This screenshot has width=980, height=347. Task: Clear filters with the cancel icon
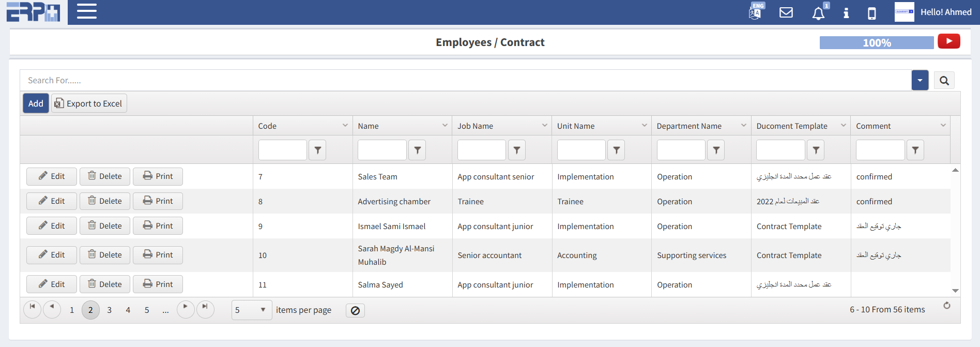(355, 310)
